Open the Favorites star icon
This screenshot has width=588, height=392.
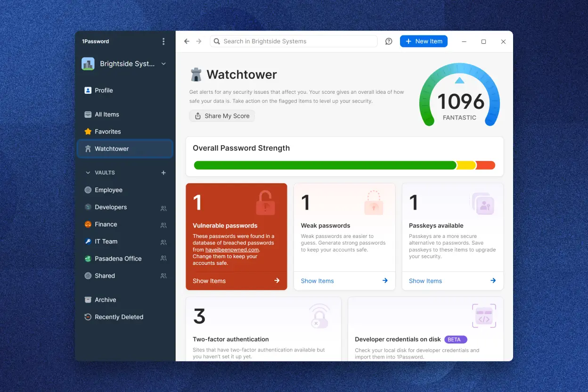point(88,131)
